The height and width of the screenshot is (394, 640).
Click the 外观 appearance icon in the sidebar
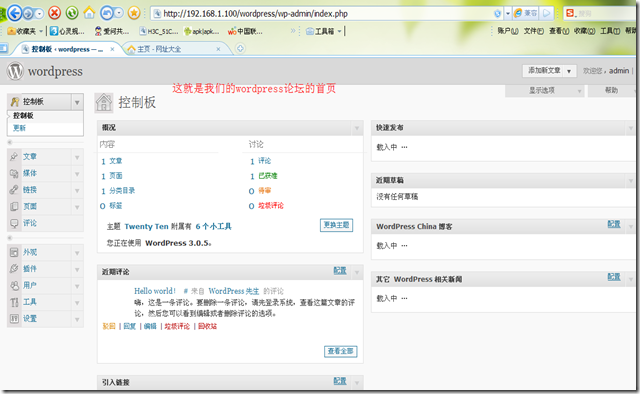coord(14,252)
